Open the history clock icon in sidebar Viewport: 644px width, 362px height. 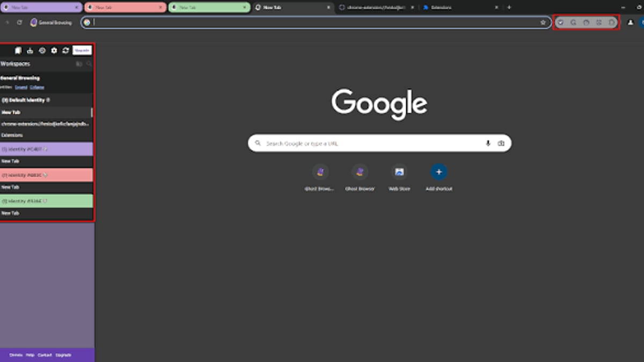(x=42, y=50)
